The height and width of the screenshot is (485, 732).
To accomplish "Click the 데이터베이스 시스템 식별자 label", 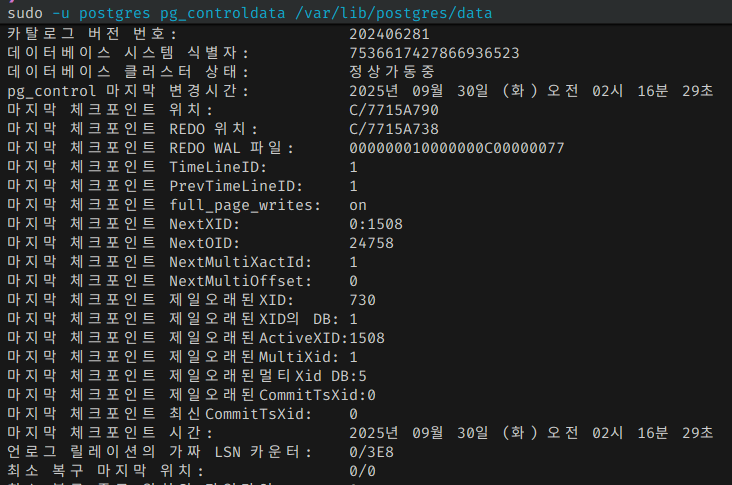I will point(128,53).
